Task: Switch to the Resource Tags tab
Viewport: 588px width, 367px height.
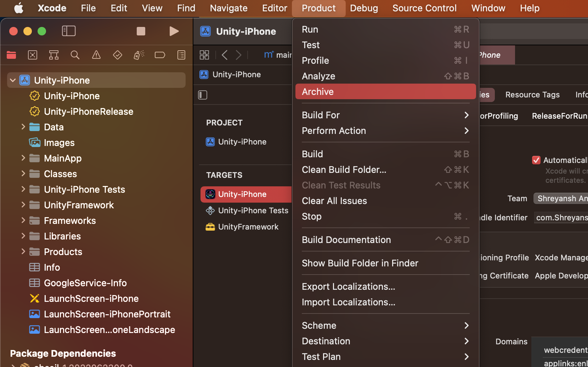Action: pyautogui.click(x=532, y=95)
